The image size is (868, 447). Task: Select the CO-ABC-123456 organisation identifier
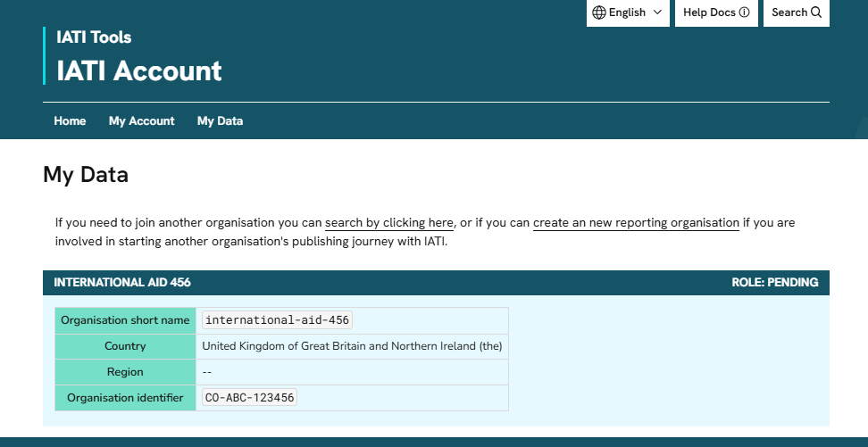click(x=250, y=398)
